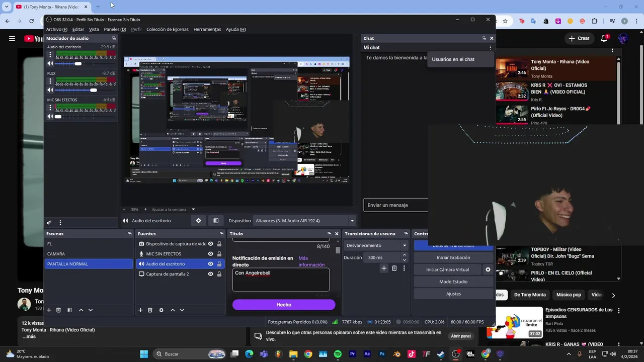The image size is (644, 362).
Task: Open advanced audio properties gears icon
Action: point(49,223)
